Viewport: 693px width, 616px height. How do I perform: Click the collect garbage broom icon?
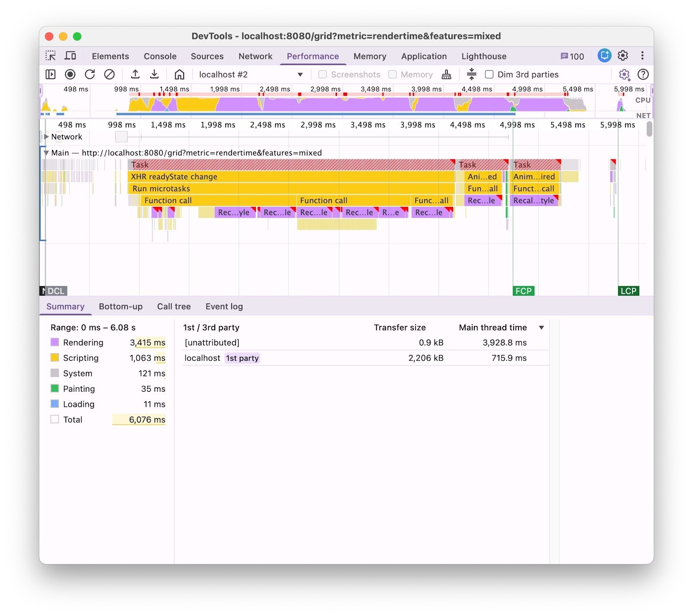coord(446,74)
